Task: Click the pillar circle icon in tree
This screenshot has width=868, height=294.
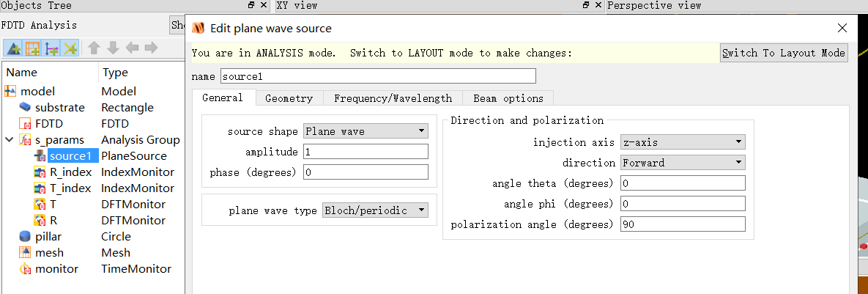Action: pos(25,237)
